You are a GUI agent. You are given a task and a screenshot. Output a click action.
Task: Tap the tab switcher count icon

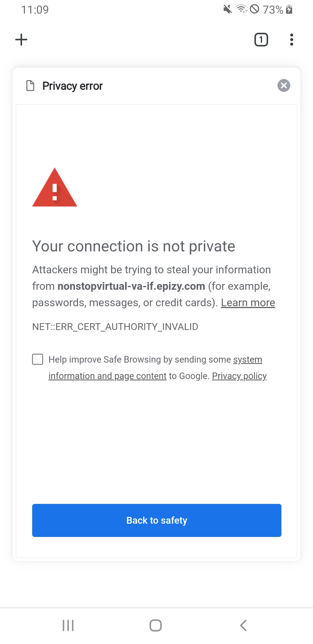261,40
